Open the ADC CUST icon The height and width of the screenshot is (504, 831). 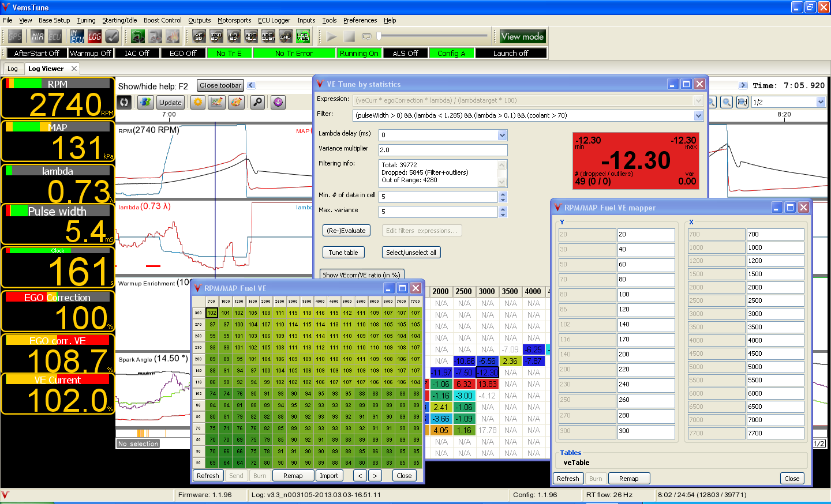pos(268,37)
